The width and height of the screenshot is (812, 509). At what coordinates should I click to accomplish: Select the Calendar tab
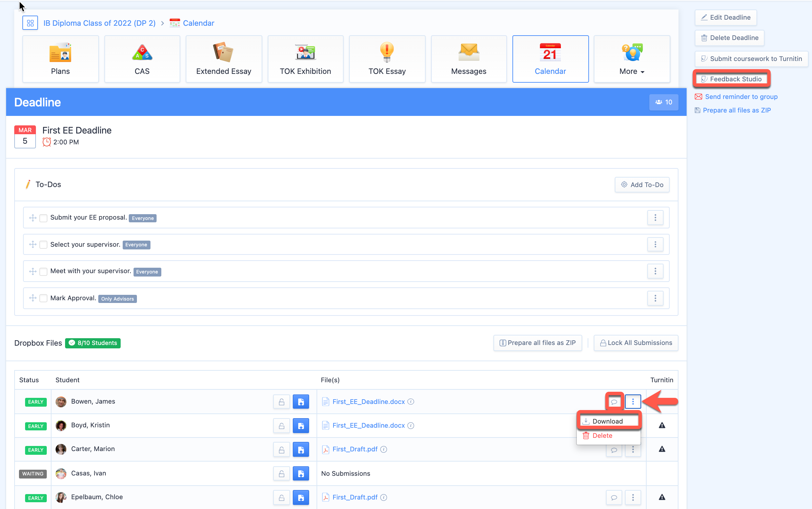tap(550, 59)
